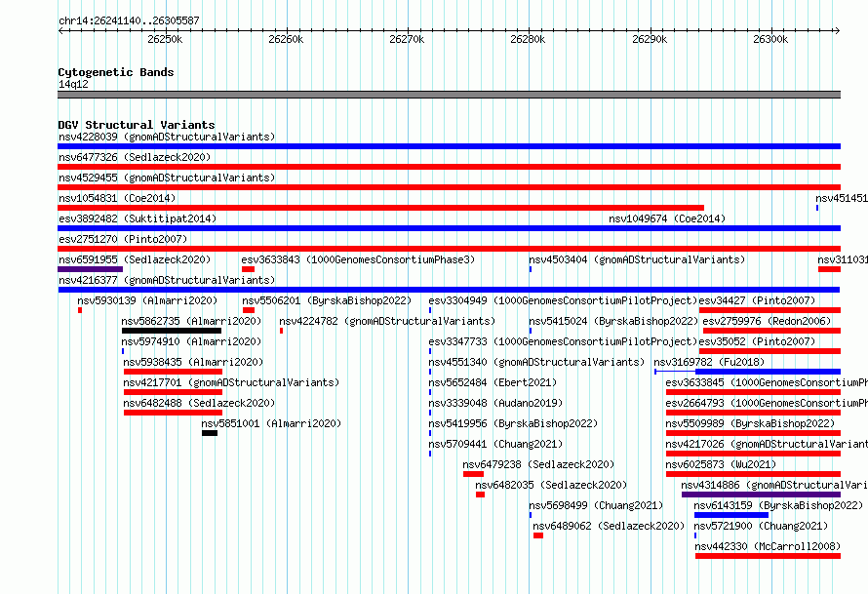Click the nsv4529455 (gnomADStructuralVariants) label
868x594 pixels.
point(167,178)
